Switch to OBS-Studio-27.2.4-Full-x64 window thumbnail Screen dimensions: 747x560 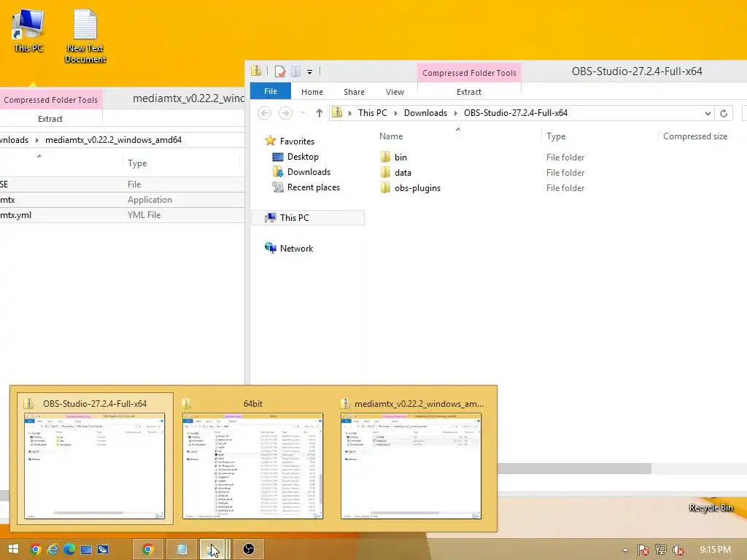click(x=95, y=458)
